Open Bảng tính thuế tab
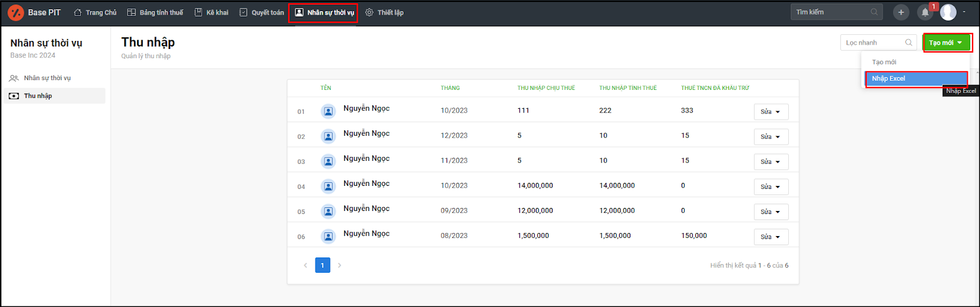This screenshot has height=307, width=980. pos(155,12)
